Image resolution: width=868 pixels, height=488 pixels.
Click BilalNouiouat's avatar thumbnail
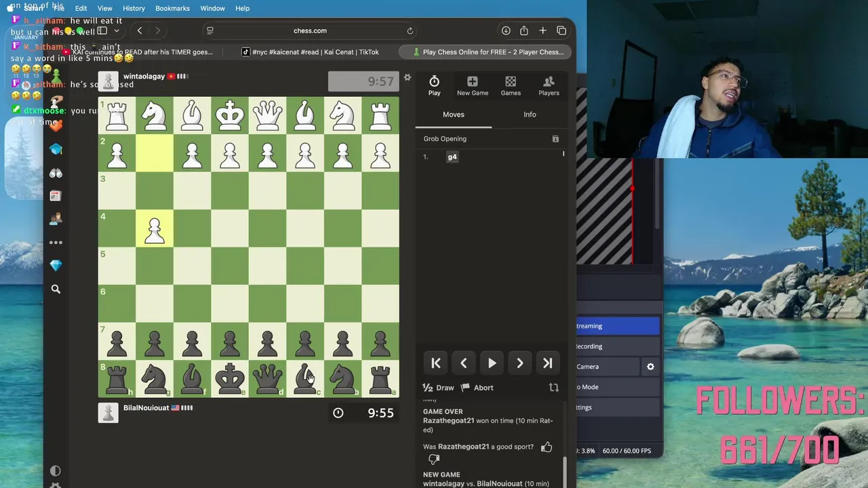pyautogui.click(x=108, y=413)
